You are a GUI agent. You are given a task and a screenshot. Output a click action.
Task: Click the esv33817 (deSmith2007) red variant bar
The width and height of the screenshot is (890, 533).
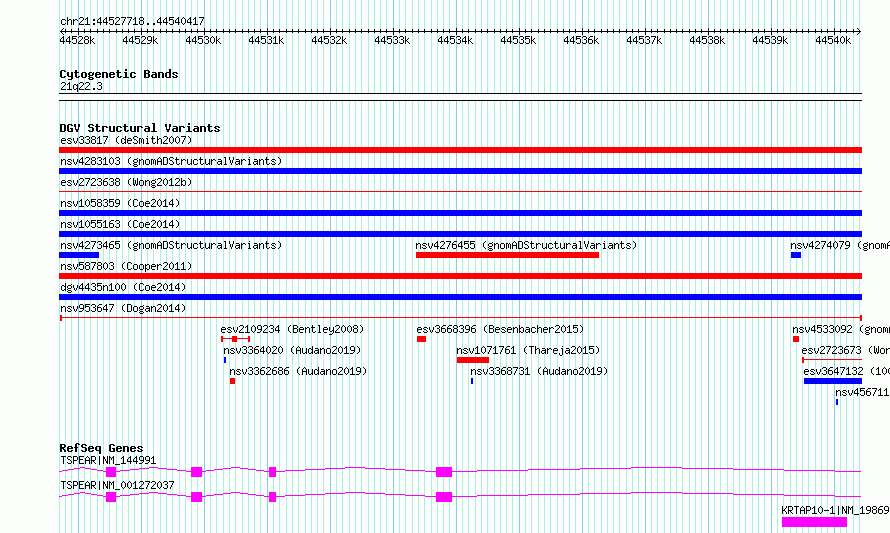tap(460, 150)
